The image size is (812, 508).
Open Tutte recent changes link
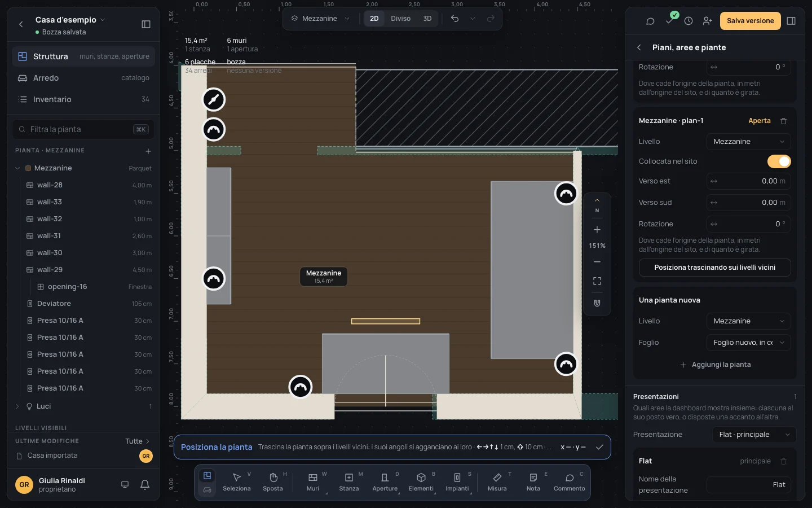(138, 441)
